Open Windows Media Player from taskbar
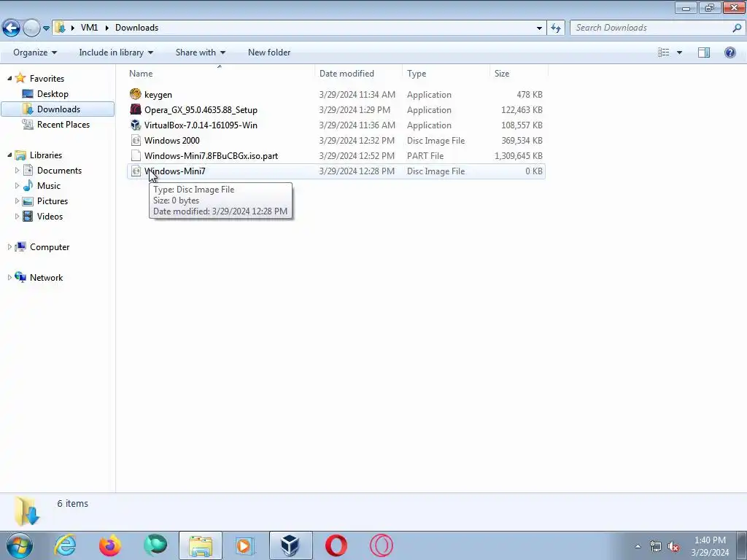Viewport: 747px width, 560px height. coord(245,545)
